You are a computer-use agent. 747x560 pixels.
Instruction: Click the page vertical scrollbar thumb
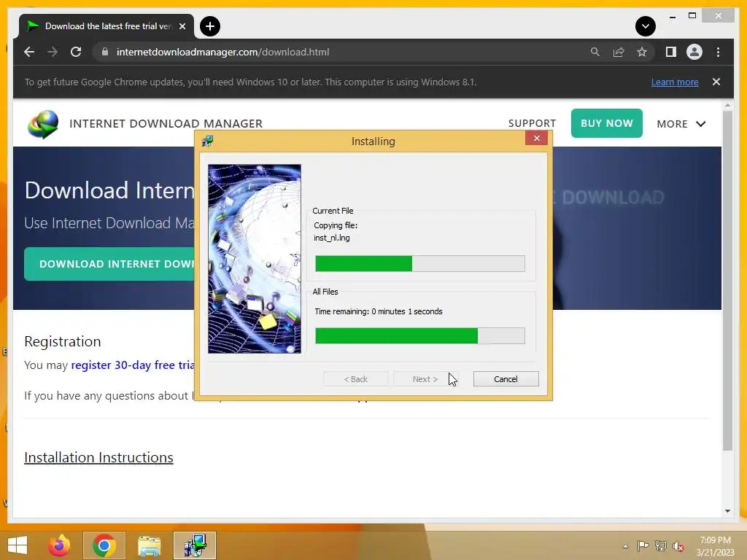(x=727, y=281)
